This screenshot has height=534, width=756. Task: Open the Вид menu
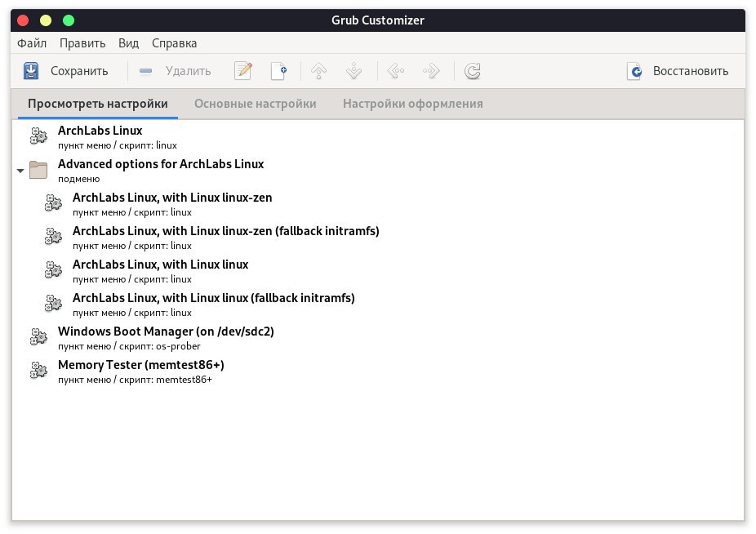pos(129,43)
